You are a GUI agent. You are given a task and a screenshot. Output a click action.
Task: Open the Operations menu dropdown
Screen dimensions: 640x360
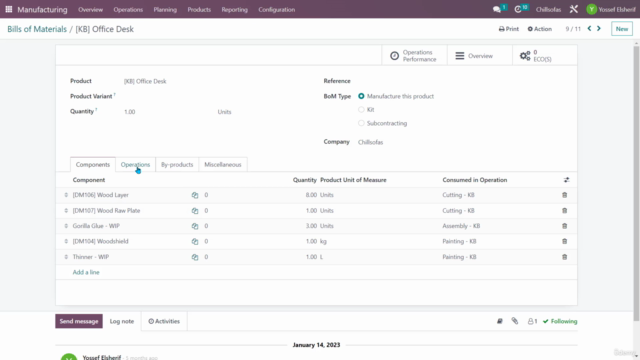click(x=128, y=9)
